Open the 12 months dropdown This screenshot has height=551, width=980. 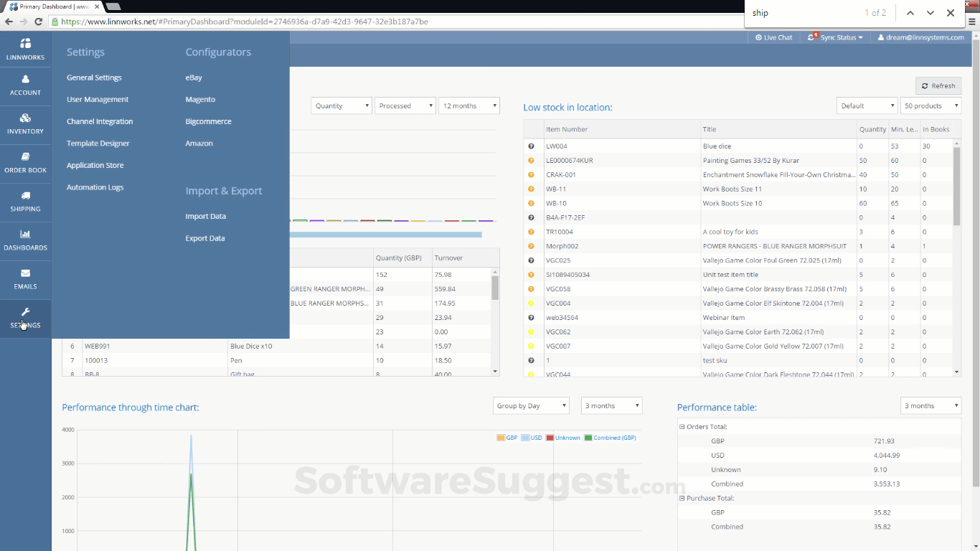469,105
